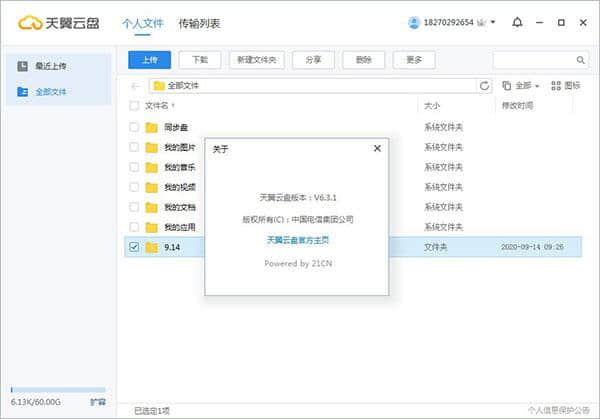The width and height of the screenshot is (600, 419).
Task: Close the 关于 dialog with the X
Action: [x=377, y=148]
